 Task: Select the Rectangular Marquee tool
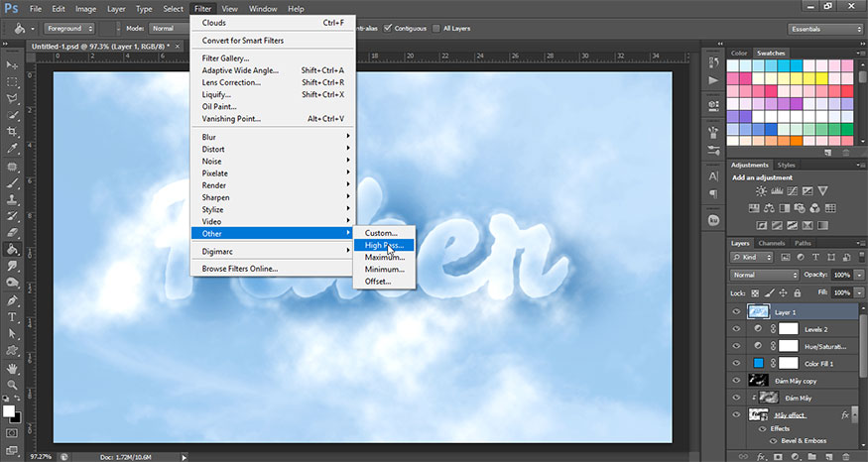[12, 82]
